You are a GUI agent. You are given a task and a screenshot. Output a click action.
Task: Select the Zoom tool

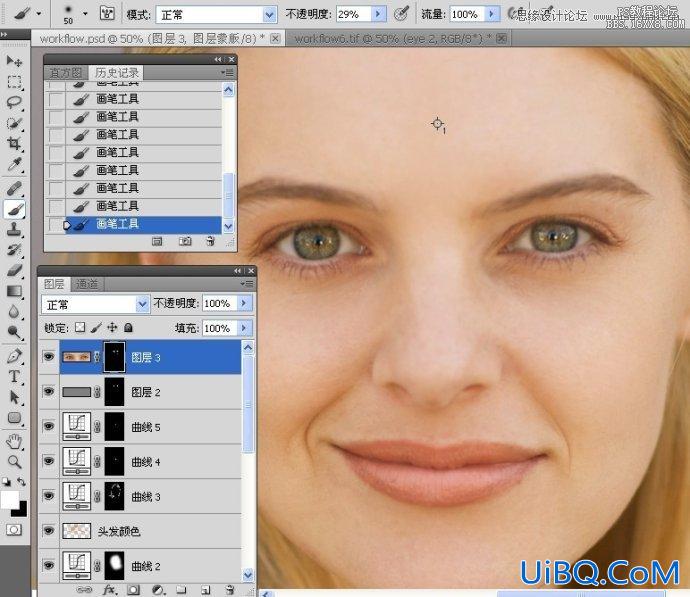(14, 461)
